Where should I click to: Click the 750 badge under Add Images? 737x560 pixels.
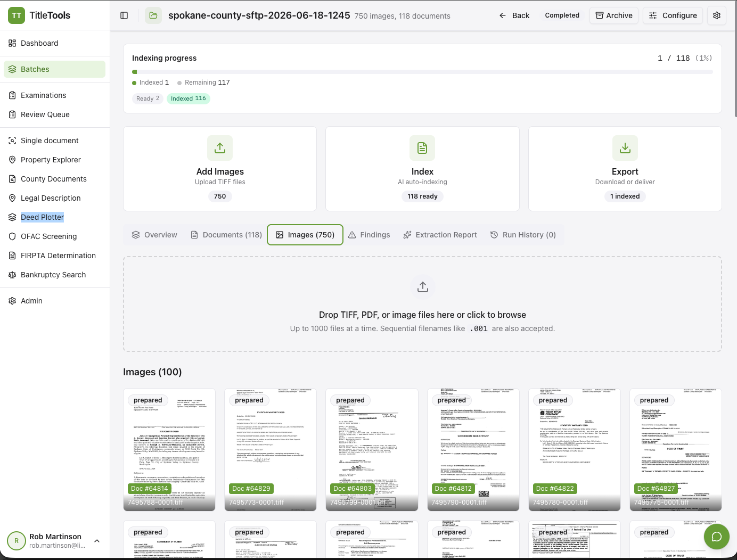coord(220,196)
